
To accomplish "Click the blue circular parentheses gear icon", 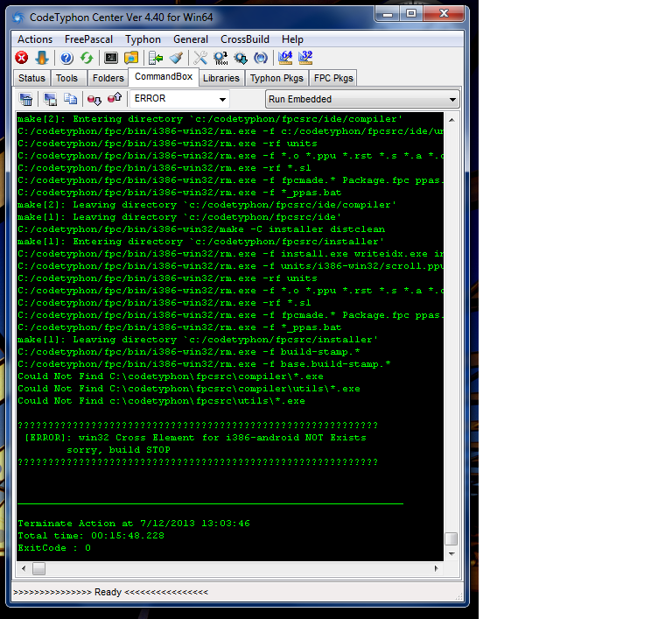I will pyautogui.click(x=261, y=58).
